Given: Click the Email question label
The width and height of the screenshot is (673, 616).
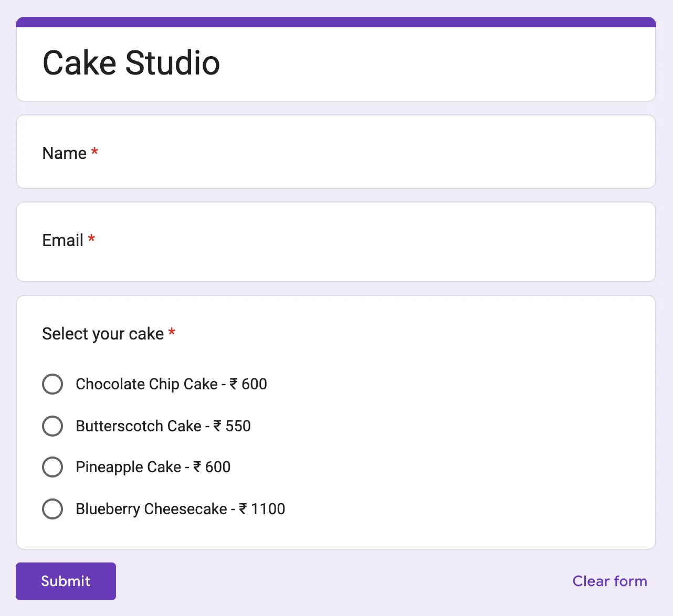Looking at the screenshot, I should (x=62, y=240).
